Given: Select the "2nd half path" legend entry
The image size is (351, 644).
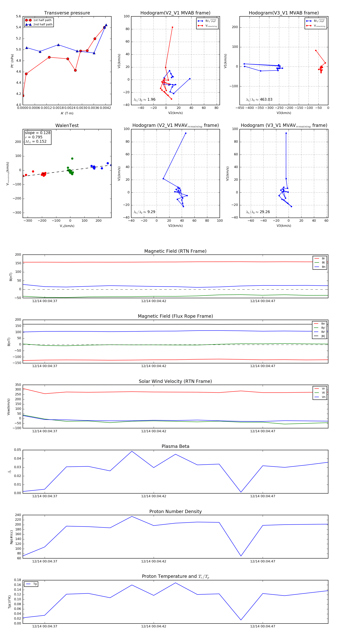Looking at the screenshot, I should [x=39, y=25].
